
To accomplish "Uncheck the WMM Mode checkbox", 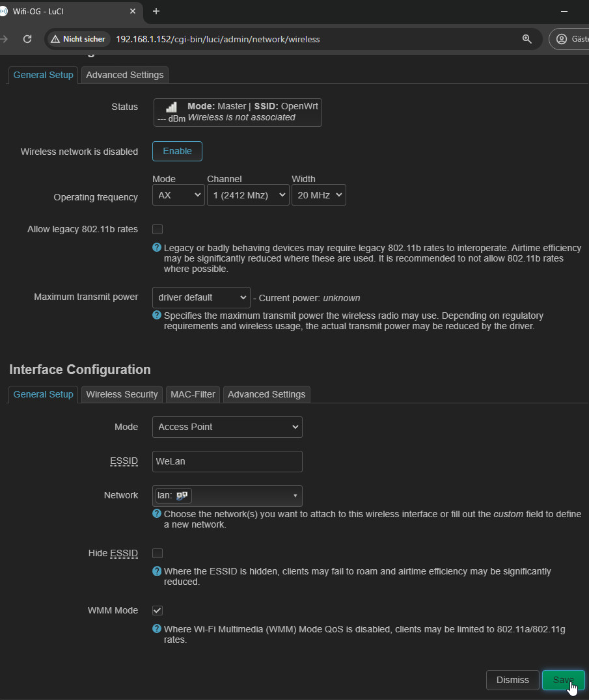I will click(x=158, y=610).
